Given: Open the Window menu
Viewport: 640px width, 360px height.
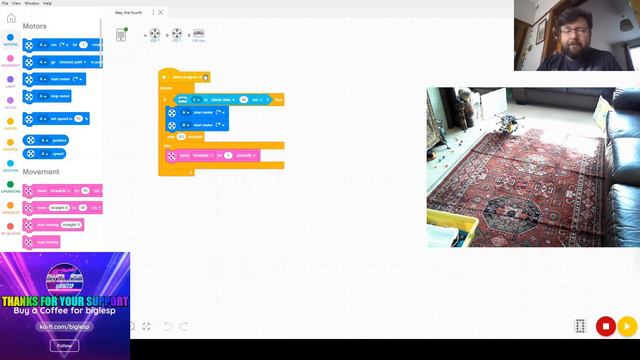Looking at the screenshot, I should [32, 3].
